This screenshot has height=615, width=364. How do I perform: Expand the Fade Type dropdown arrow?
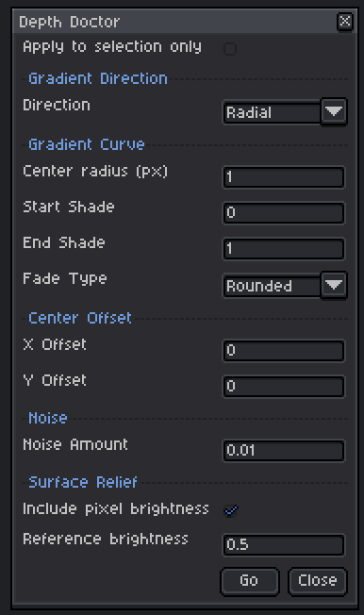tap(334, 285)
